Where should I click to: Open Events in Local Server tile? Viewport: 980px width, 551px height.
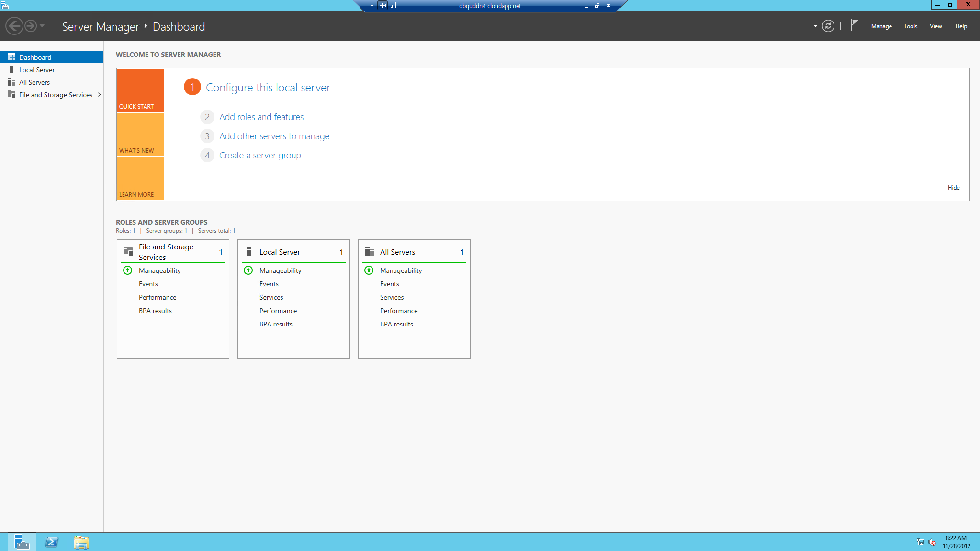tap(269, 284)
